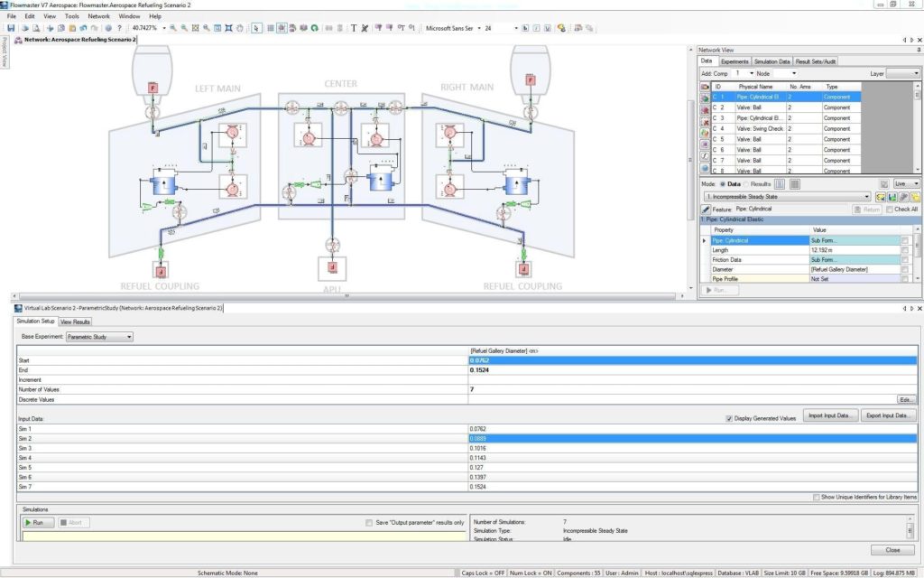924x578 pixels.
Task: Click the component list vertical scrollbar
Action: click(x=917, y=127)
